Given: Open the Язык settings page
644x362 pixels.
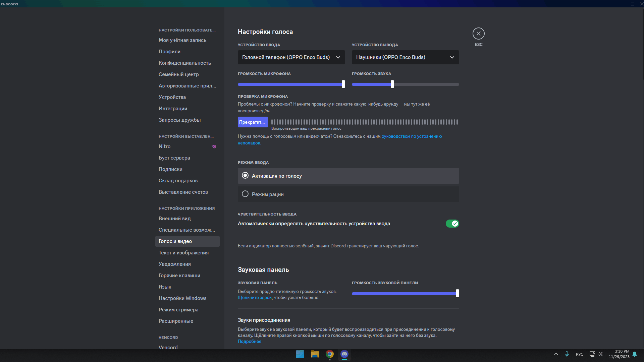Looking at the screenshot, I should (x=187, y=287).
